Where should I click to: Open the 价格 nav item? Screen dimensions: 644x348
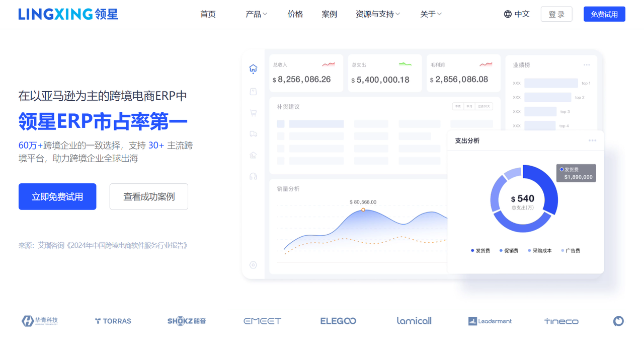295,14
